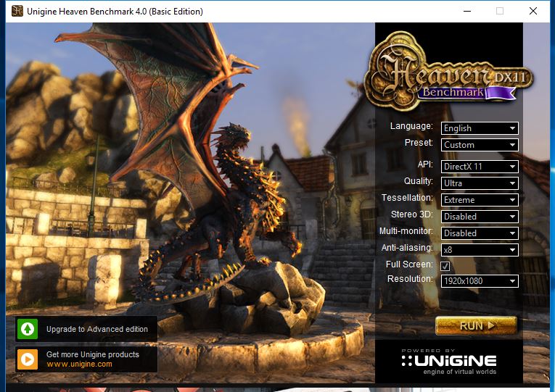The height and width of the screenshot is (392, 555).
Task: Click the Quality label
Action: click(x=419, y=181)
